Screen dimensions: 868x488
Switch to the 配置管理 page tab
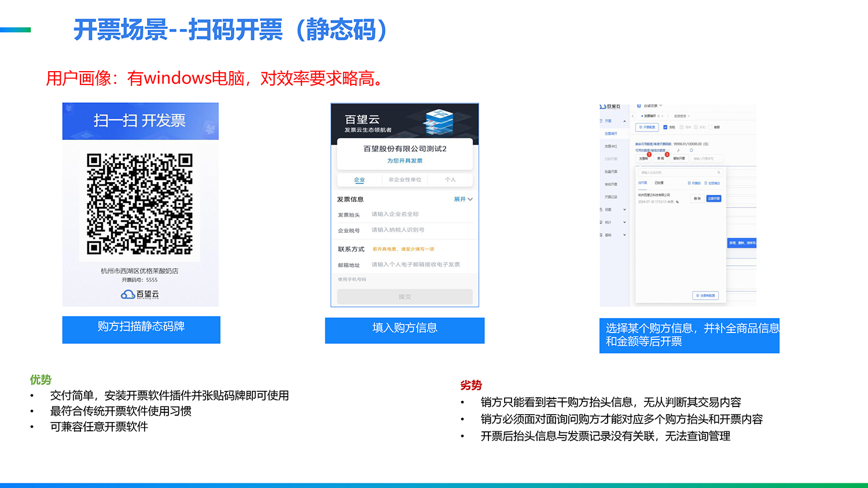coord(680,116)
